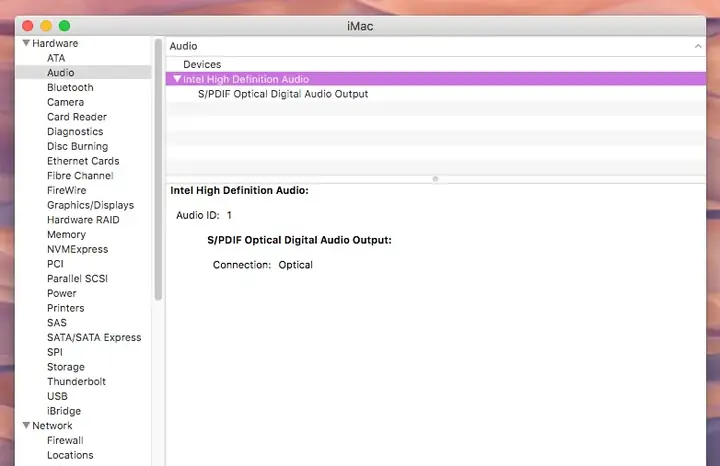Viewport: 720px width, 466px height.
Task: Select Camera in the sidebar
Action: 65,102
